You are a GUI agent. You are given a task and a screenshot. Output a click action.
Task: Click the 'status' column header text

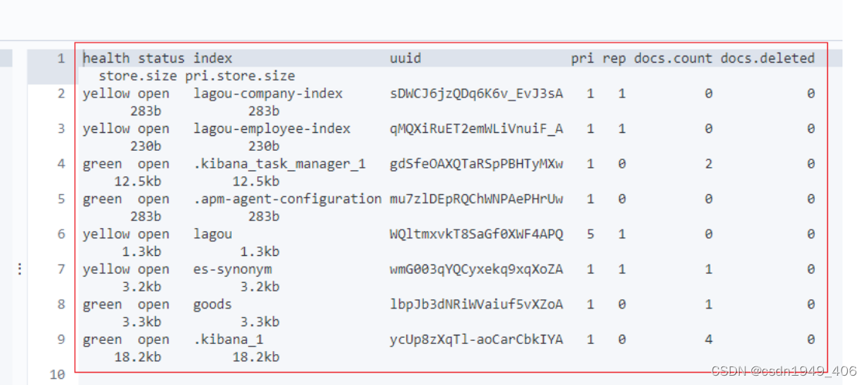[x=161, y=58]
